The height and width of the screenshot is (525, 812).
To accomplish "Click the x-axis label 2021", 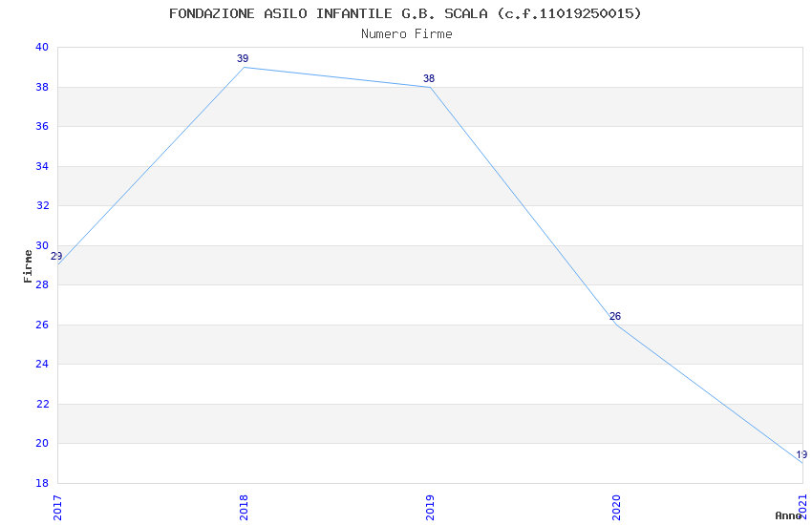I will pos(802,506).
